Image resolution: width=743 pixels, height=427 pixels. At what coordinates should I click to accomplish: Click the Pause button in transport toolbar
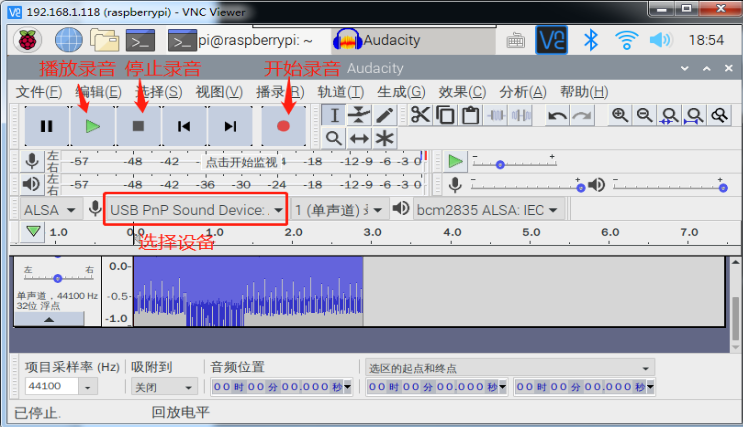click(x=46, y=126)
